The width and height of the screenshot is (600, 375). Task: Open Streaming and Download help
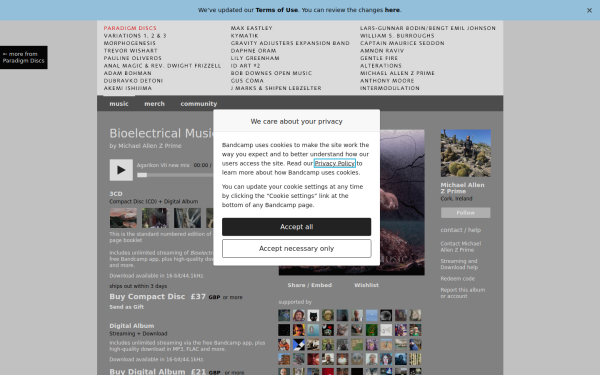click(x=459, y=264)
